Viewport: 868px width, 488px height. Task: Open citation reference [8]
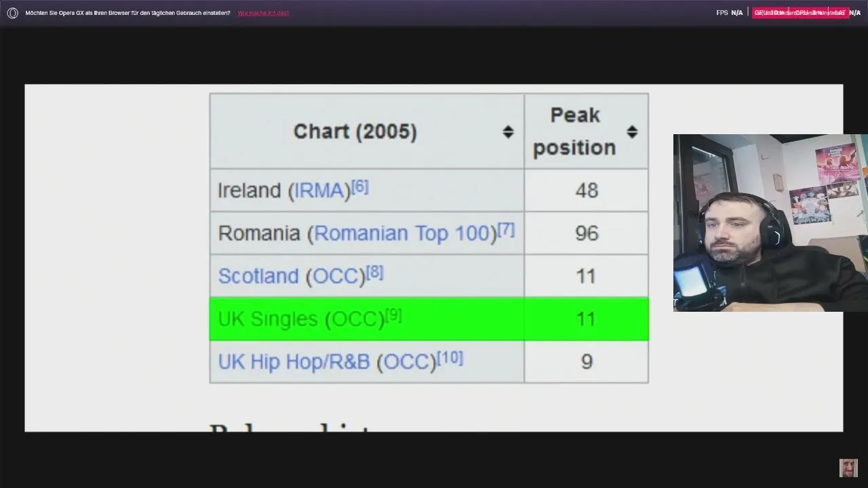coord(375,272)
